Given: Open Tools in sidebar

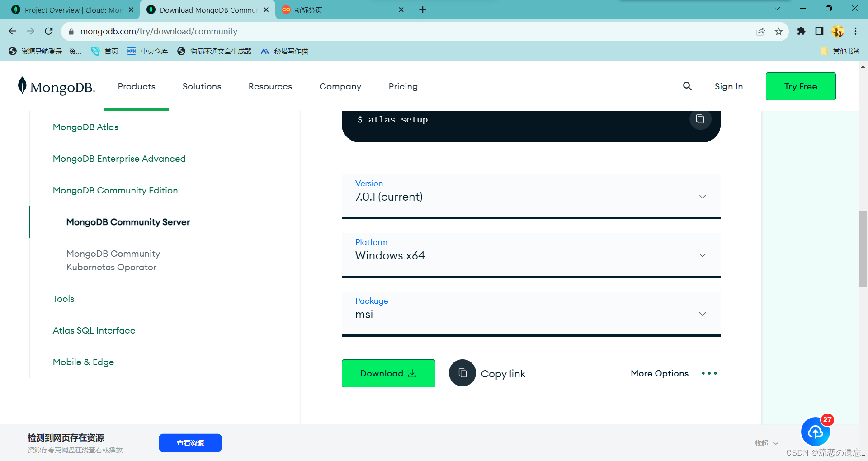Looking at the screenshot, I should [63, 299].
